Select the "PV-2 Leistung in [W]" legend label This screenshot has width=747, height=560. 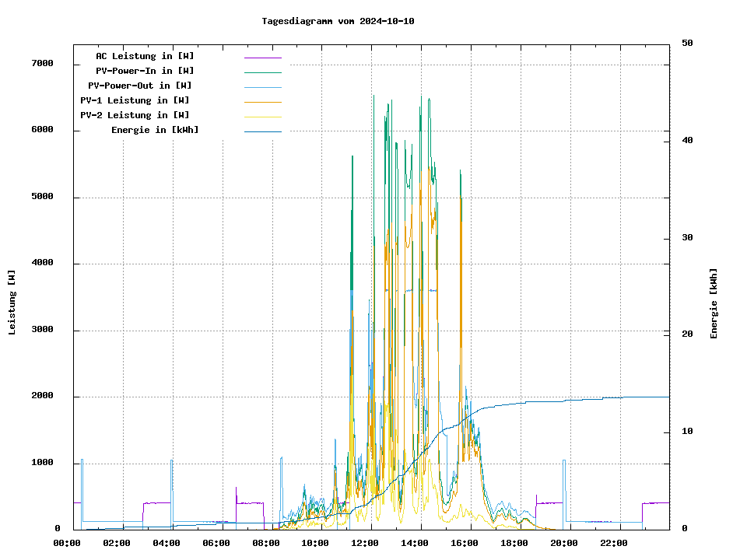[135, 115]
